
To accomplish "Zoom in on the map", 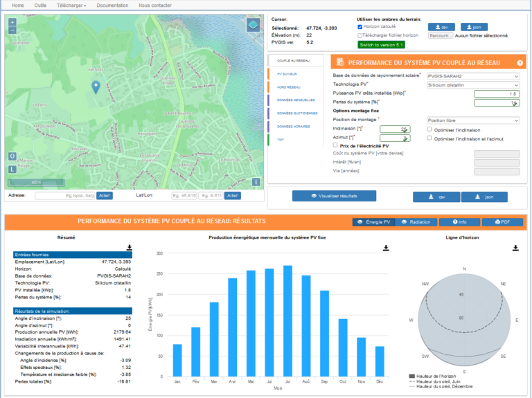I will (x=12, y=22).
